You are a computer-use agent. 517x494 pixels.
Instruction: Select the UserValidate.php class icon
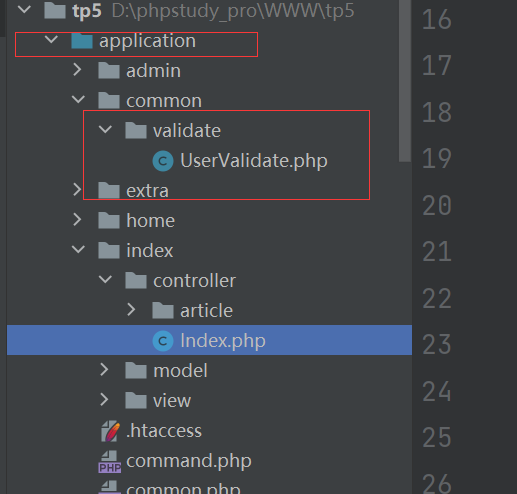[x=163, y=161]
